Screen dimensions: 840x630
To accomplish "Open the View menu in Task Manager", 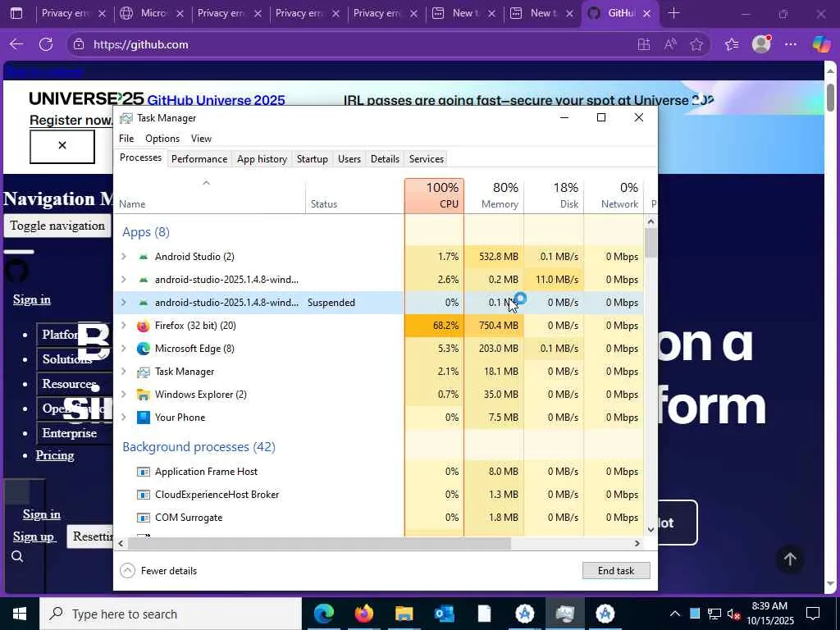I will (x=202, y=139).
